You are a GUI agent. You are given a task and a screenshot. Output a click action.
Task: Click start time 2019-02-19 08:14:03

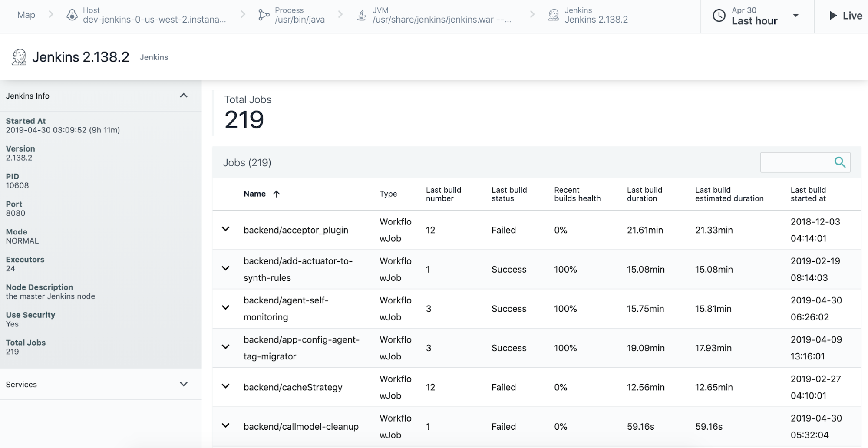(815, 269)
